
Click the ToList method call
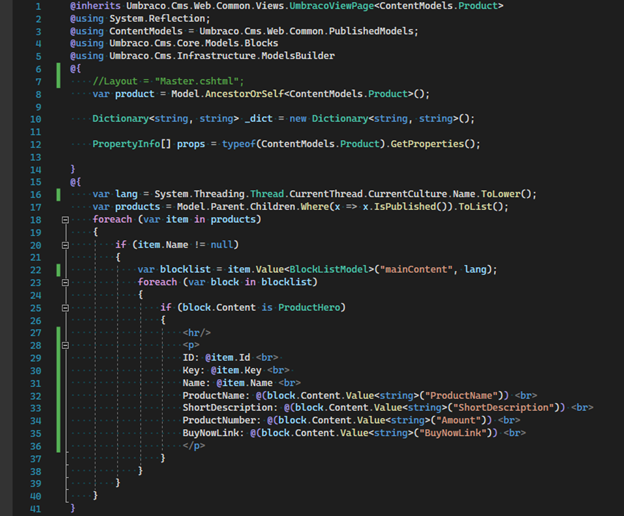(x=476, y=207)
